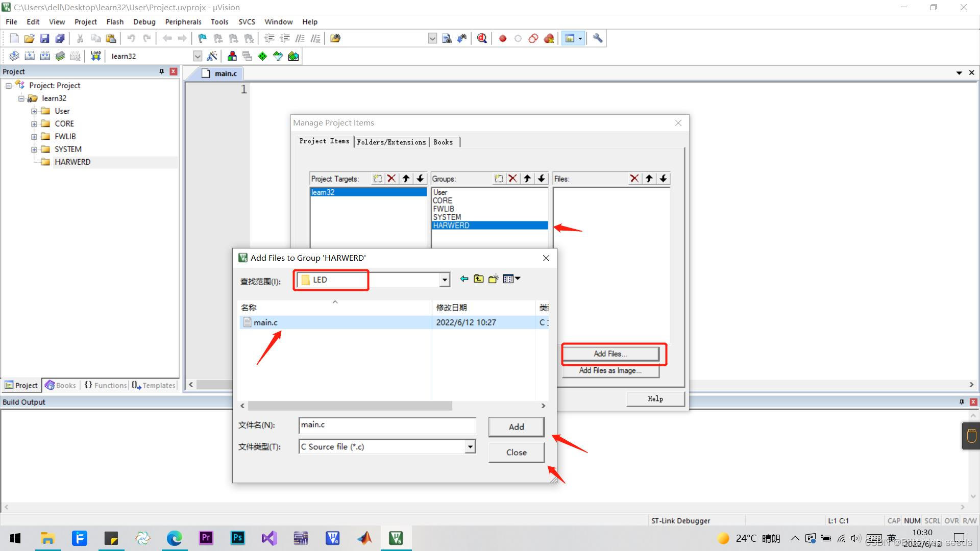Open Microsoft Edge from the taskbar

(174, 538)
